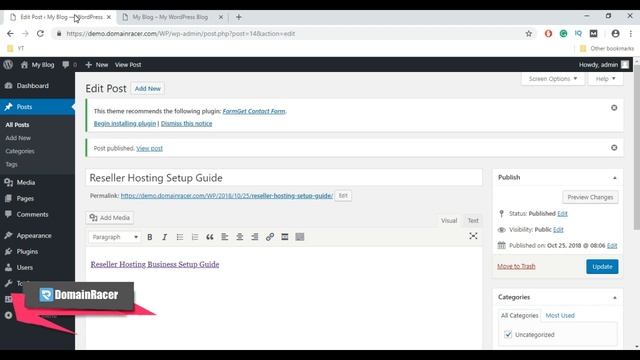Toggle the editor toolbar kitchen sink
This screenshot has height=360, width=640.
click(300, 237)
